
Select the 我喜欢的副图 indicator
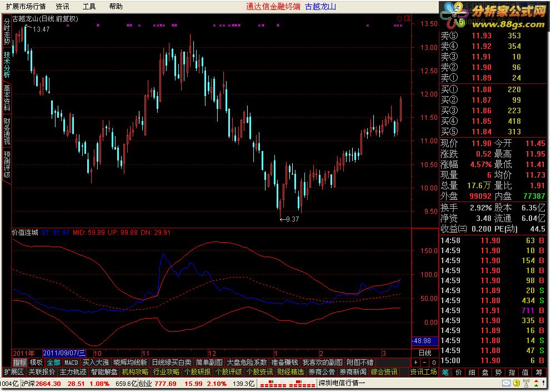click(322, 363)
